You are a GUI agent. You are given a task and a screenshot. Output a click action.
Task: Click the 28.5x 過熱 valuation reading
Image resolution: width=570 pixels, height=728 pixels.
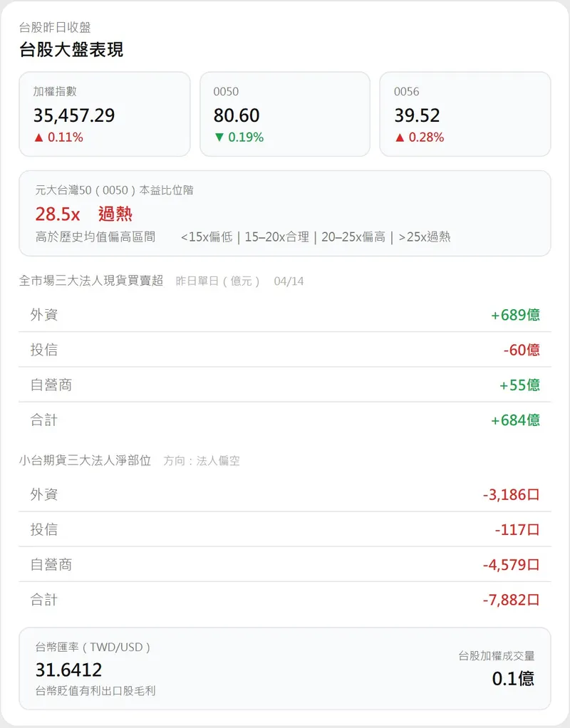tap(84, 214)
